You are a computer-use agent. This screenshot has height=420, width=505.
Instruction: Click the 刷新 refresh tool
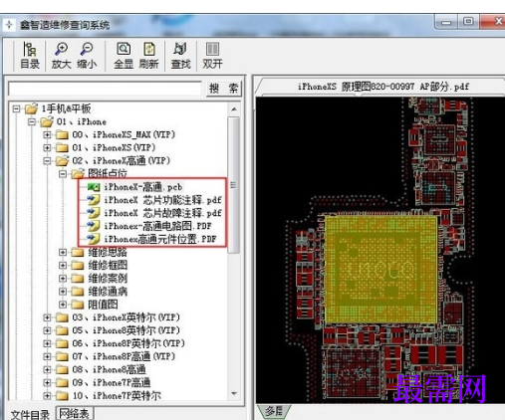click(148, 56)
